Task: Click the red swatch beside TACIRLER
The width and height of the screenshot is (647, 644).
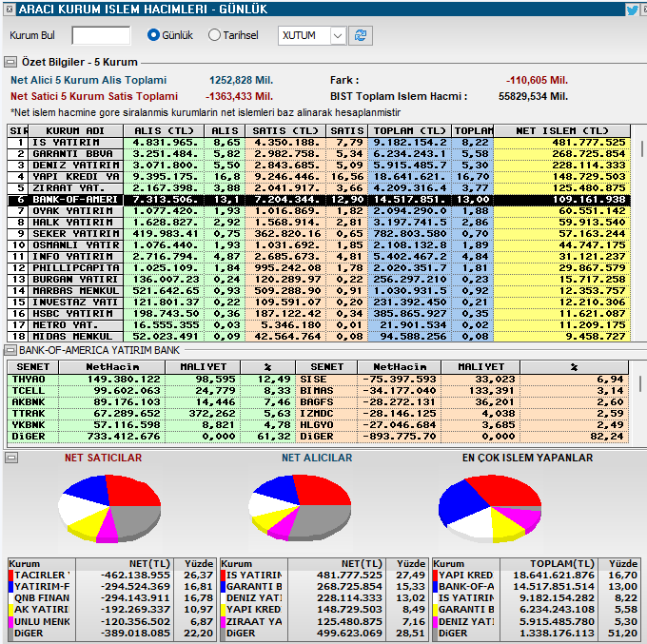Action: click(11, 576)
